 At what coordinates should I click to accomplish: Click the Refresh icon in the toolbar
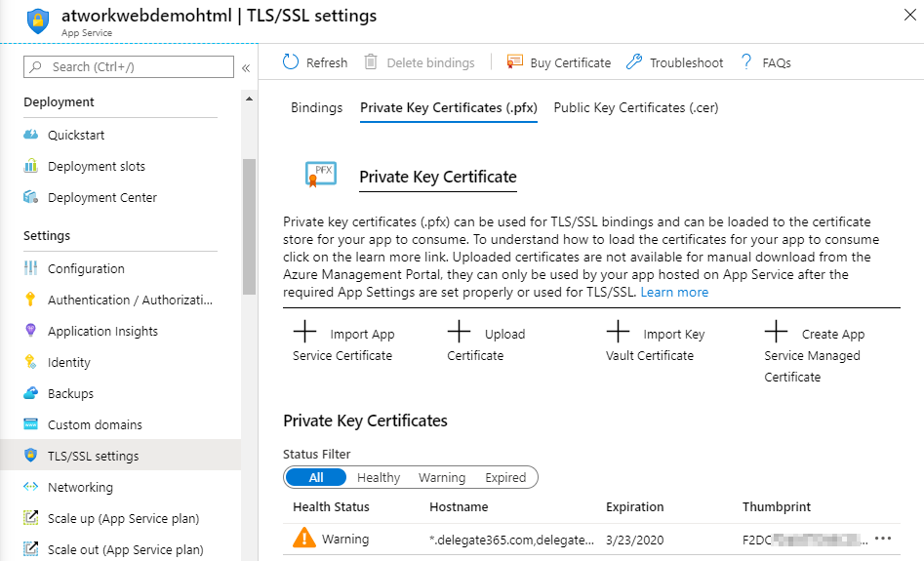(x=291, y=62)
